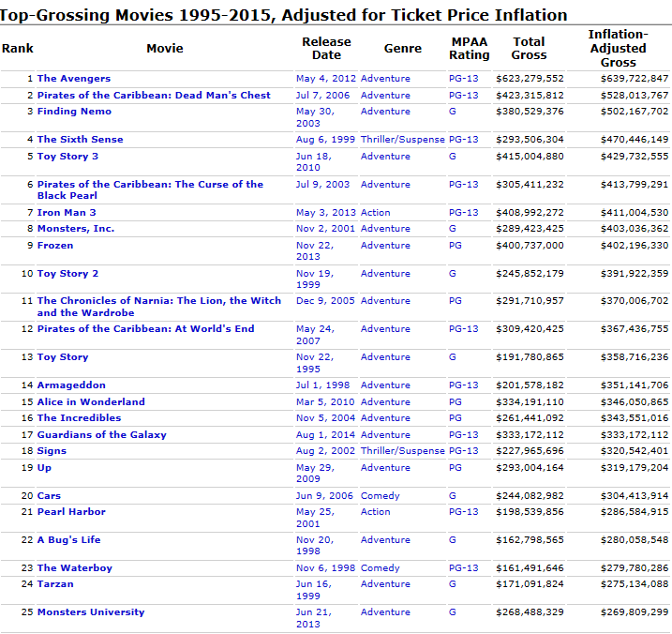This screenshot has height=634, width=672.
Task: Open The Avengers movie link
Action: pyautogui.click(x=74, y=79)
